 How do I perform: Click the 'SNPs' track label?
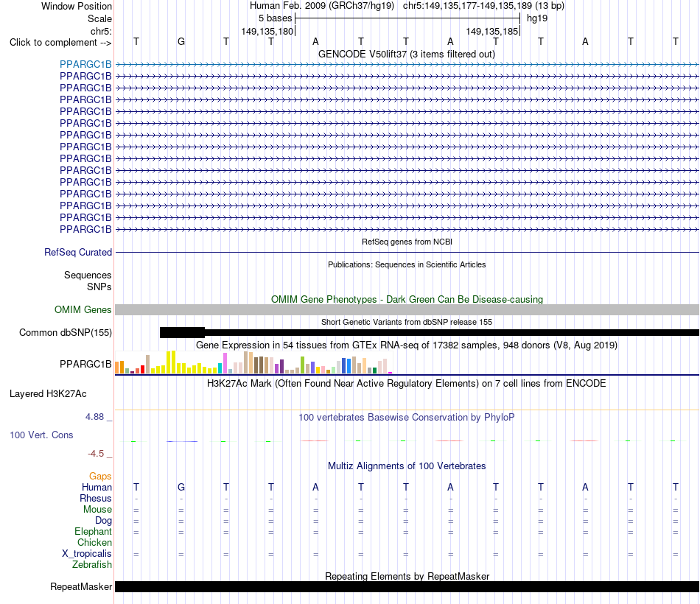click(99, 287)
